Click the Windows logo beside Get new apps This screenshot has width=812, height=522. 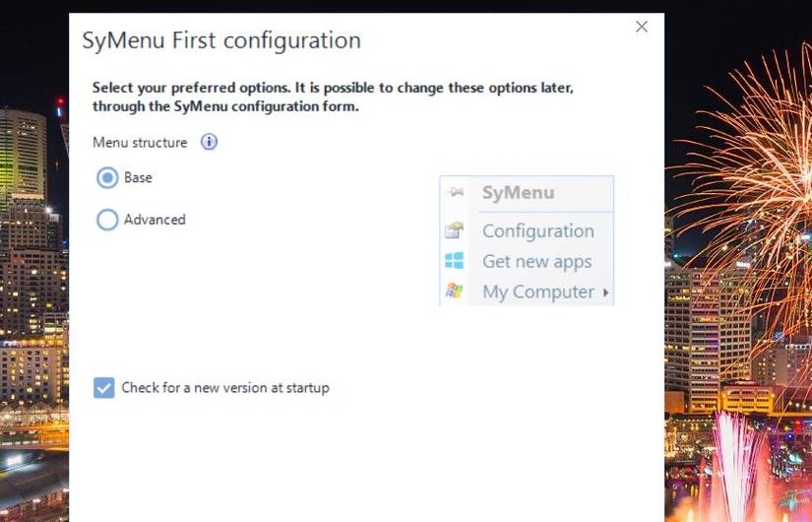454,261
